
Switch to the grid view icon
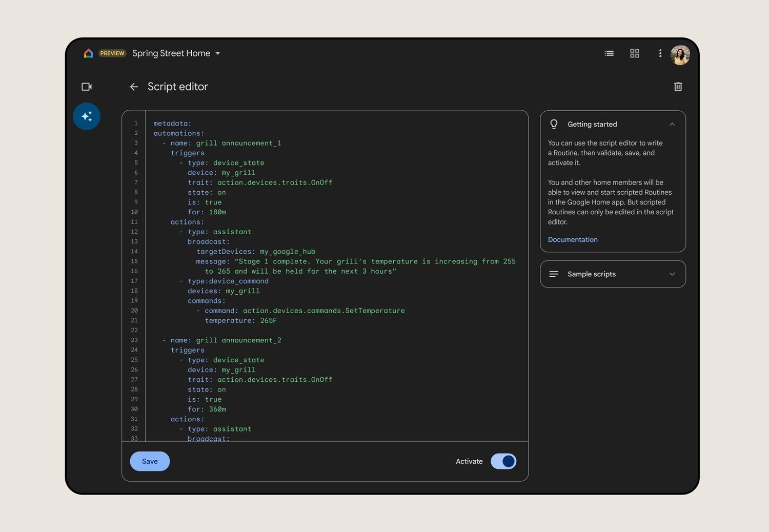click(635, 53)
